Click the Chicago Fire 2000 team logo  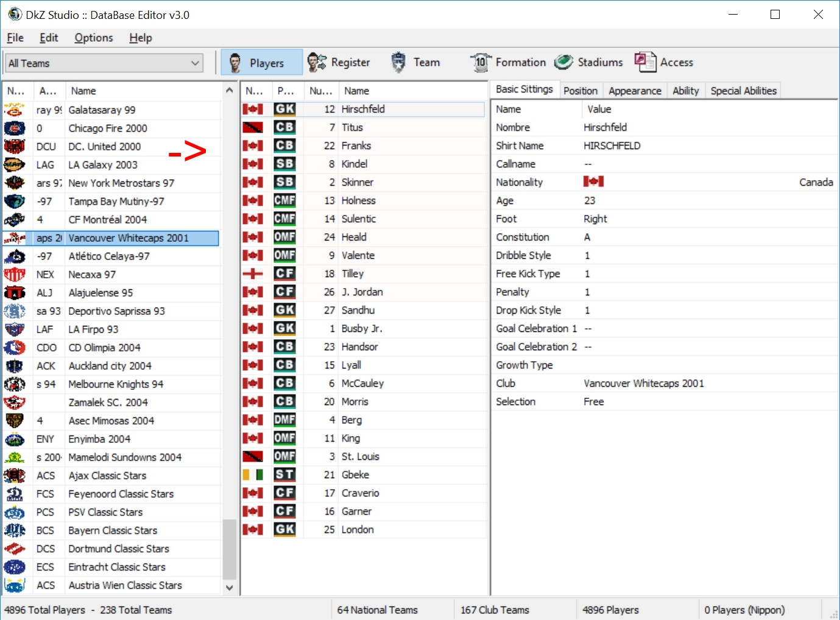click(15, 128)
